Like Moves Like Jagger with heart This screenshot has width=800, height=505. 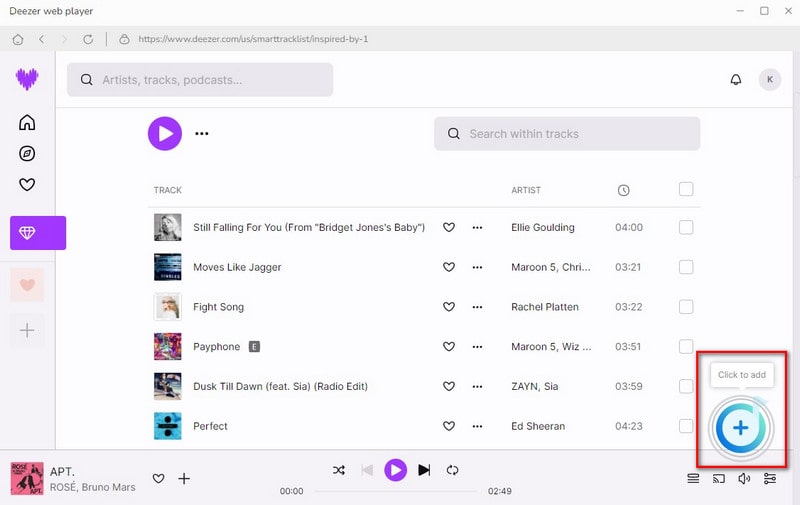[448, 267]
